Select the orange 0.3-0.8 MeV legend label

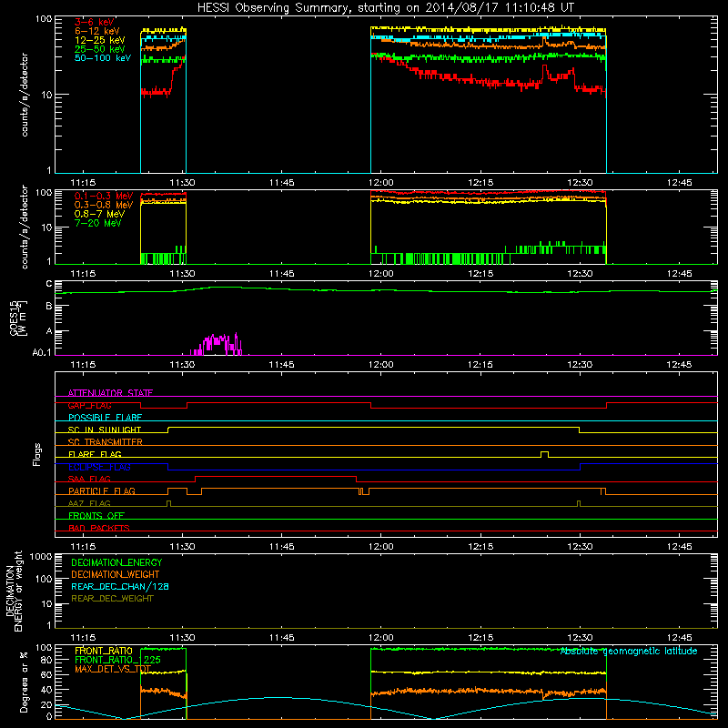104,205
